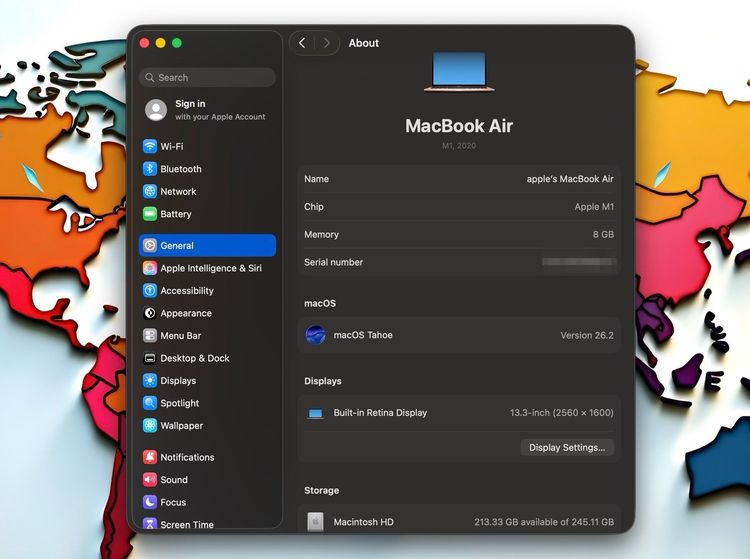Open the Screen Time hourglass icon
This screenshot has height=559, width=750.
pyautogui.click(x=150, y=524)
